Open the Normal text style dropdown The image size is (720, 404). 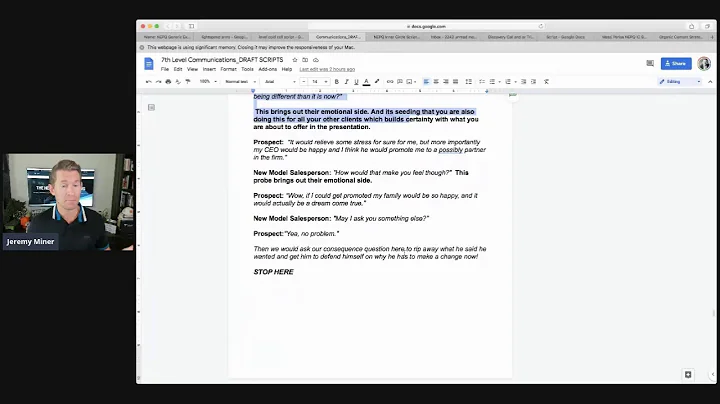click(241, 82)
